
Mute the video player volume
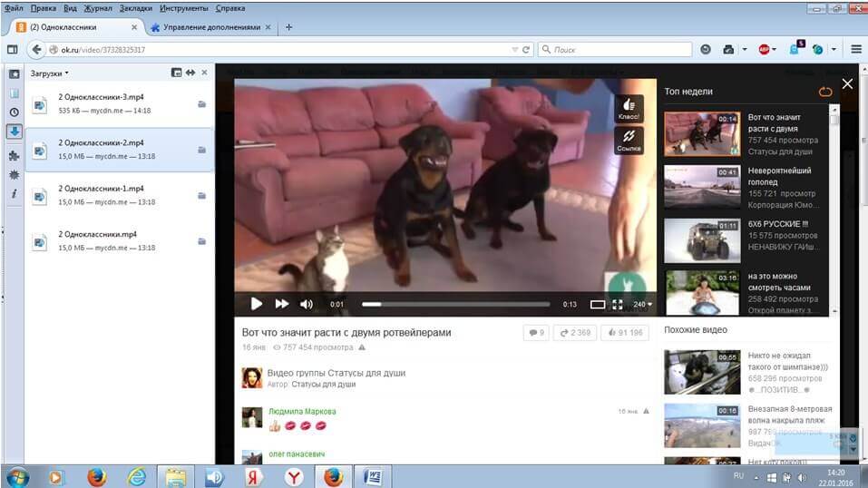coord(307,304)
